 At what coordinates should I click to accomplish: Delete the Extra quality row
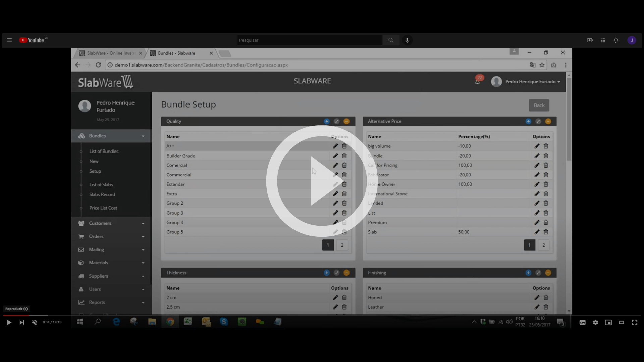point(344,194)
